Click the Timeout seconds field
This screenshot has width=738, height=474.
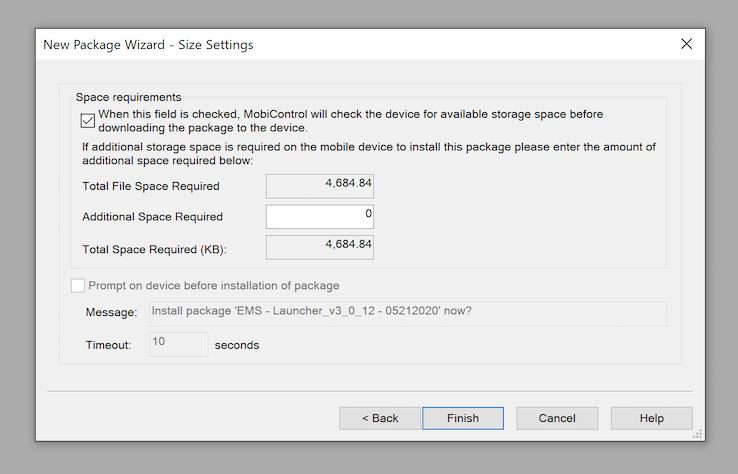click(x=179, y=344)
